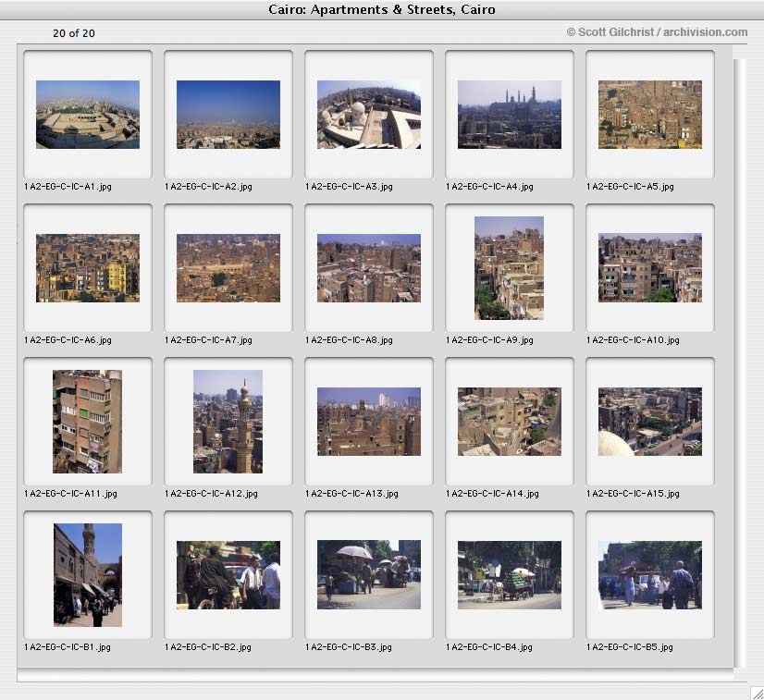This screenshot has height=700, width=764.
Task: Open thumbnail 1A2-EG-C-IC-A1.jpg fisheye courtyard view
Action: (x=88, y=115)
